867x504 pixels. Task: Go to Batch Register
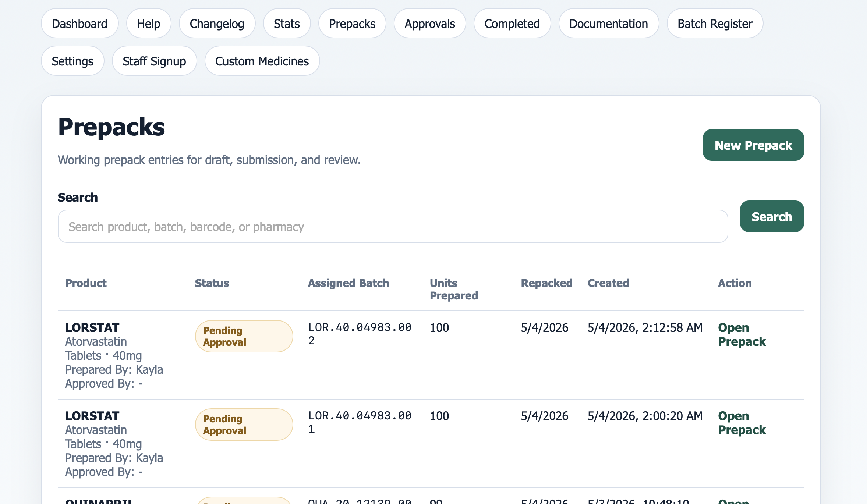click(715, 24)
